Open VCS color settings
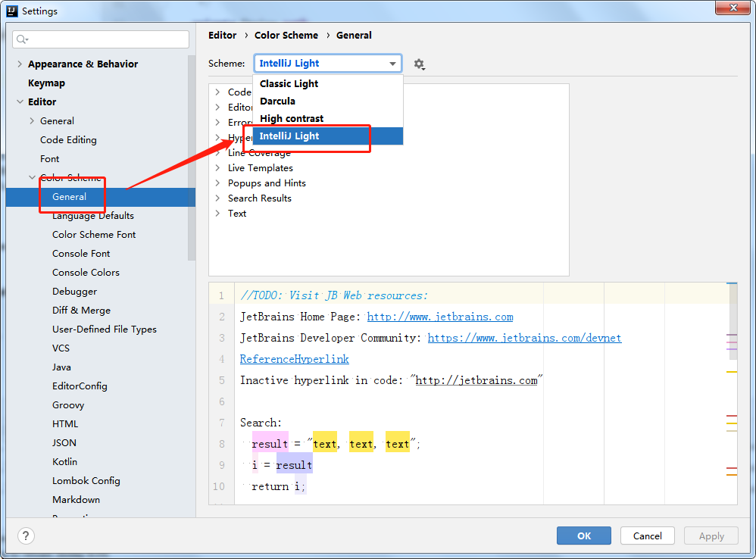 click(61, 348)
